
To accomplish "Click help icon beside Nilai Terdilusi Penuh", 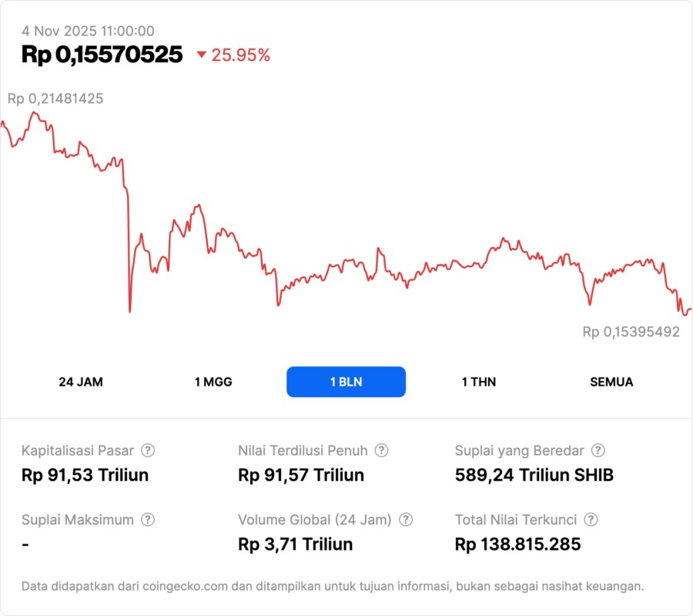I will pyautogui.click(x=381, y=450).
